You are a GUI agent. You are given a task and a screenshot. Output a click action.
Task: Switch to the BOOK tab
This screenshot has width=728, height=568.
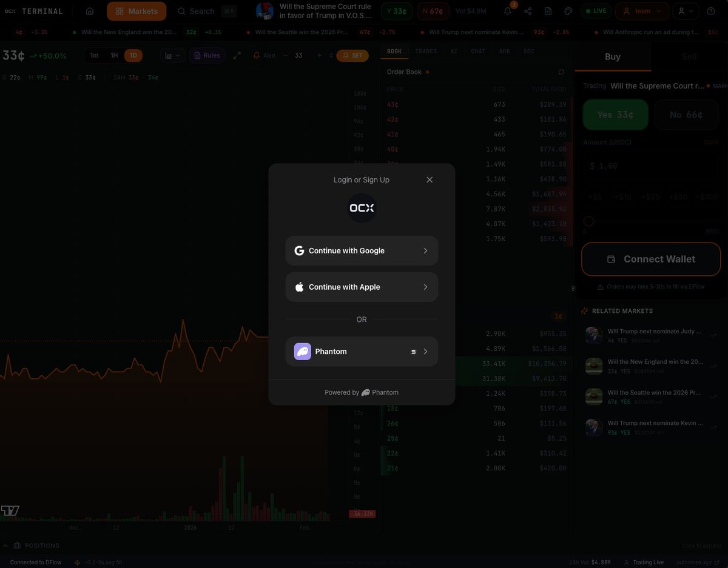tap(394, 52)
